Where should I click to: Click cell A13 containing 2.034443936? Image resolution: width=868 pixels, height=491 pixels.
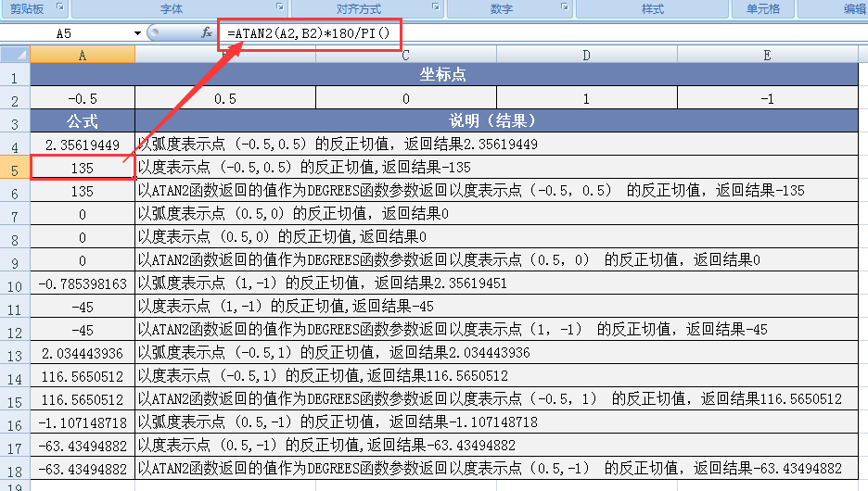tap(83, 354)
